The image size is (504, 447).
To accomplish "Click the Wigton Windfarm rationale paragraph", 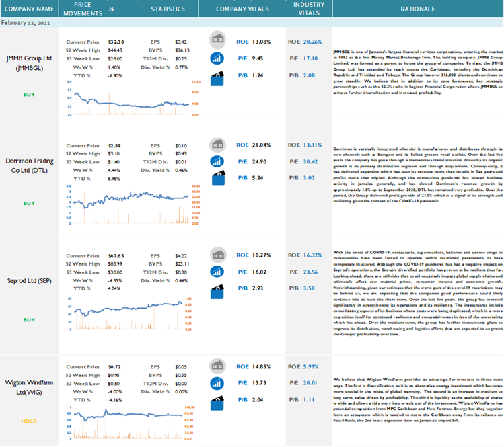I will [x=418, y=400].
